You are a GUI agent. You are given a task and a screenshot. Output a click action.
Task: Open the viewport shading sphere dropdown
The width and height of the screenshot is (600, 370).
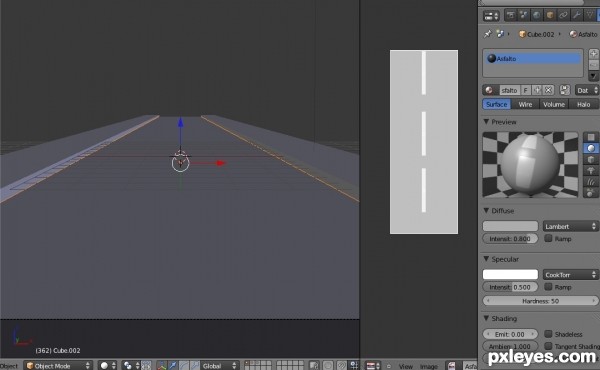point(107,365)
